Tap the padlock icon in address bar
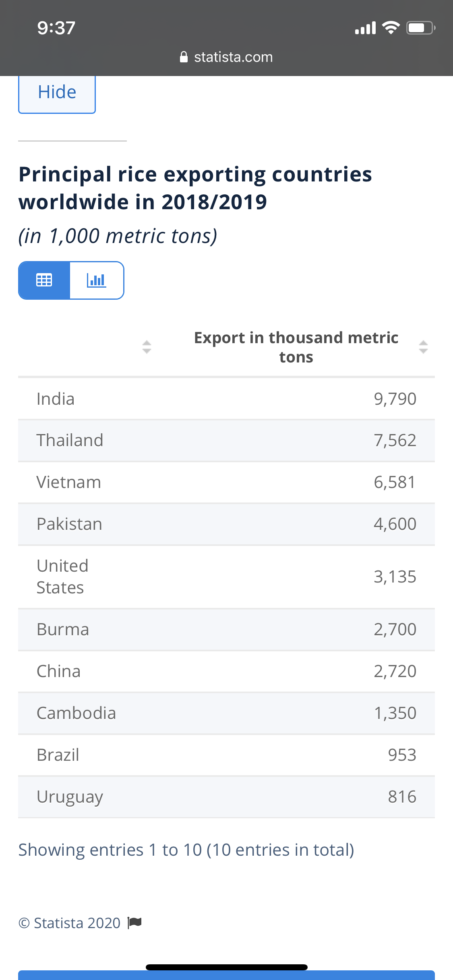 point(184,57)
